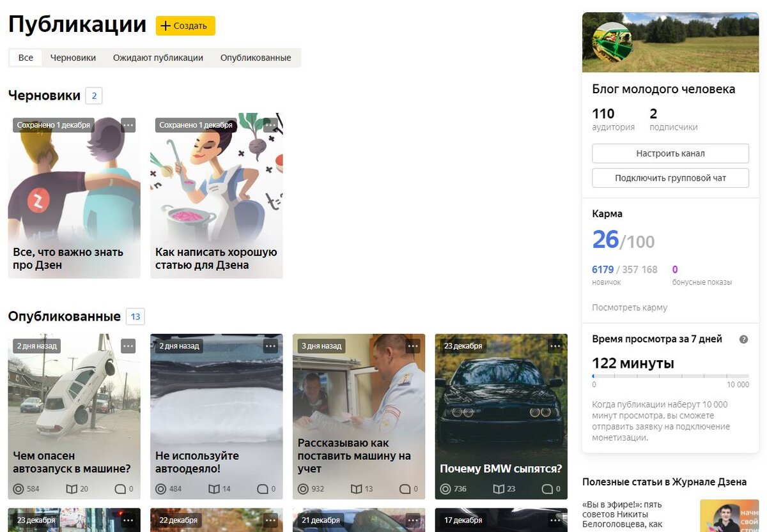This screenshot has height=532, width=767.
Task: Click comments icon on 'Почему BMW сыпятся' card
Action: (548, 489)
